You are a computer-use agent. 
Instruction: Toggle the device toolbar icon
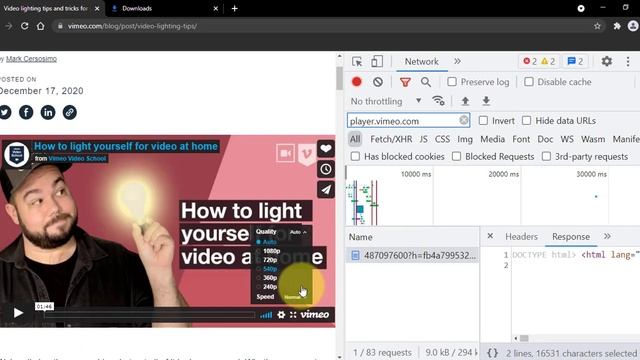(x=377, y=62)
